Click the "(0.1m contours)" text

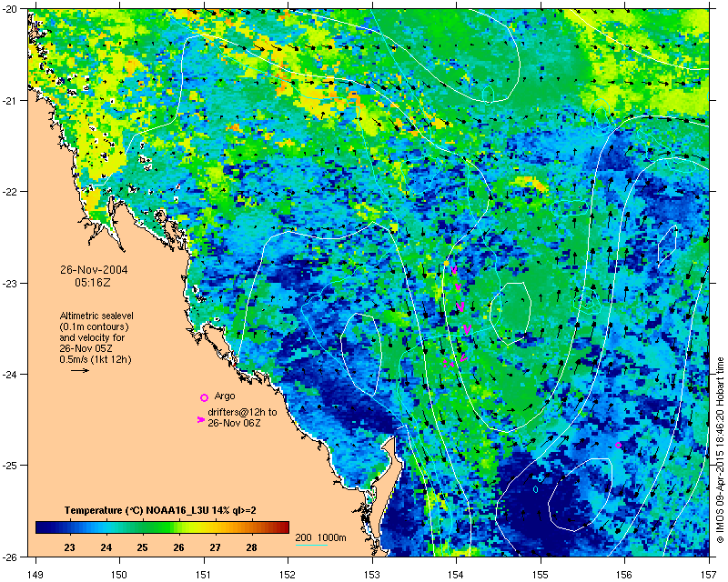tap(95, 326)
